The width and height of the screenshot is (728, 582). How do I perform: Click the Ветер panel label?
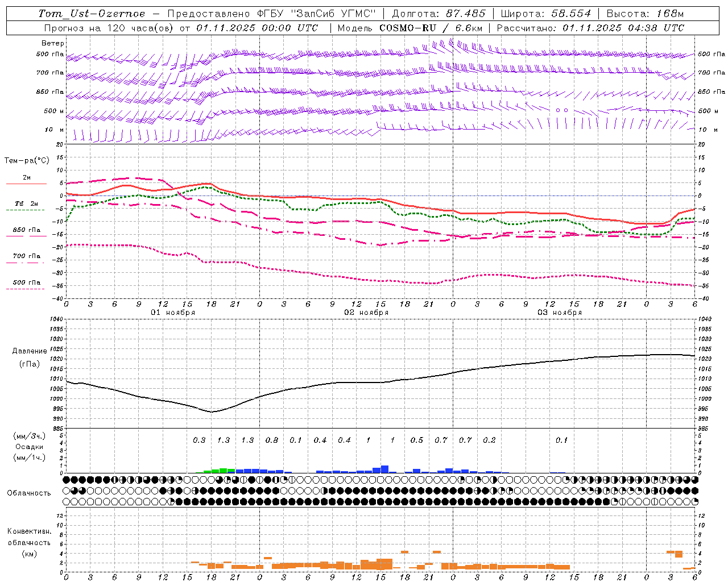tap(53, 43)
